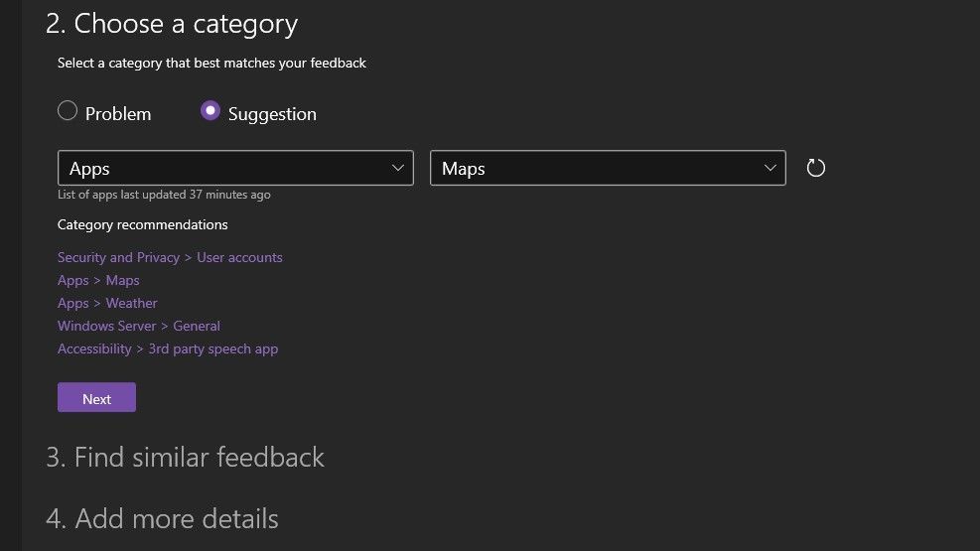The image size is (980, 551).
Task: Expand the Add more details section
Action: point(162,518)
